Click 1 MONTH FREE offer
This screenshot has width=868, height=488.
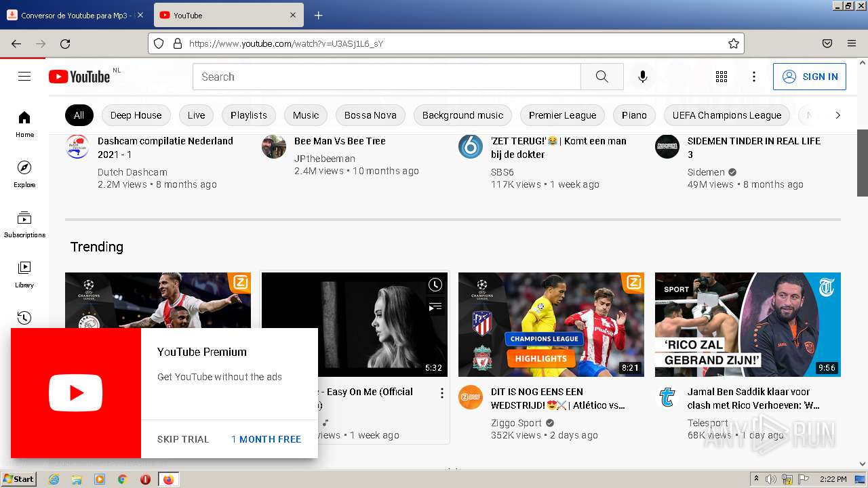[266, 439]
